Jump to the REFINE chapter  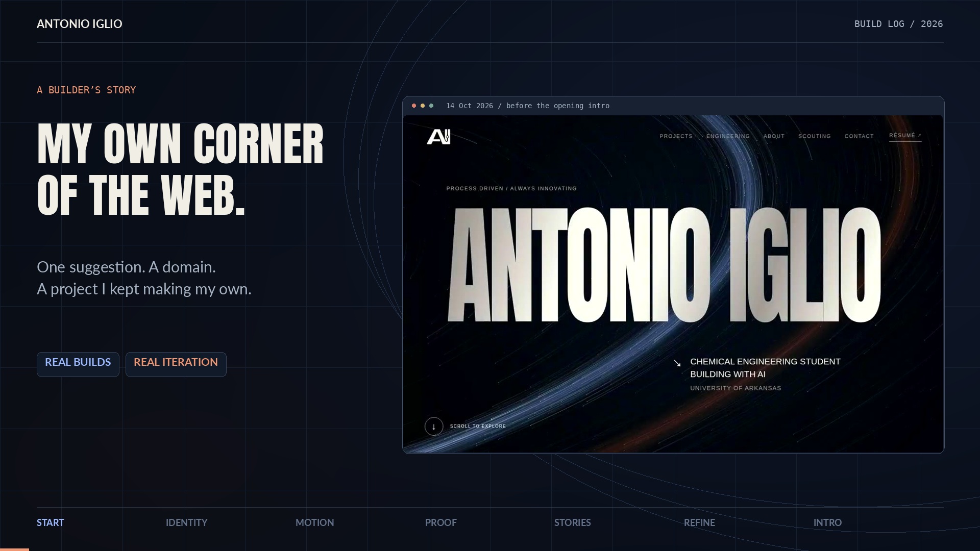699,522
